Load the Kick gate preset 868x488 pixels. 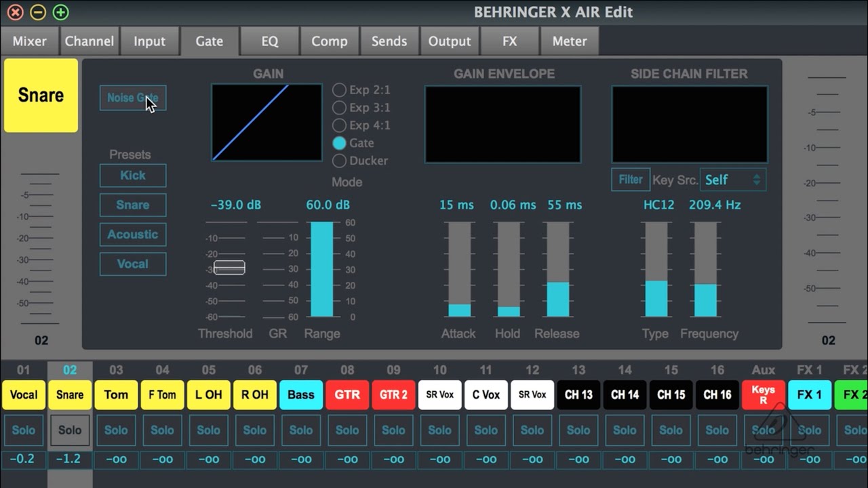[x=133, y=176]
